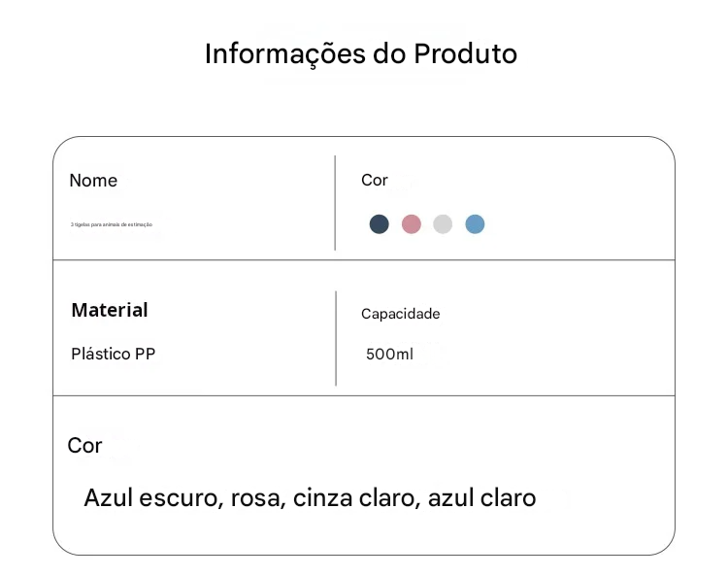Select the dark blue color swatch
This screenshot has width=728, height=577.
[380, 224]
